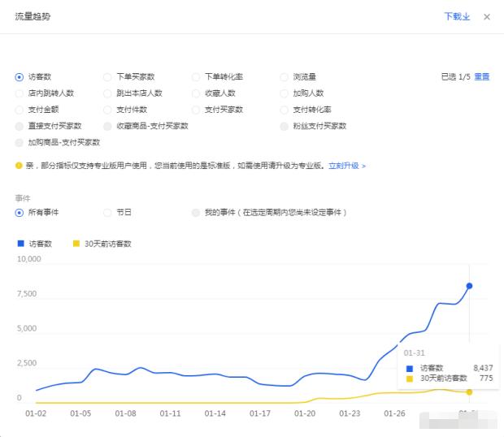This screenshot has height=437, width=504.
Task: Click the blue 01-31 data point
Action: point(469,286)
